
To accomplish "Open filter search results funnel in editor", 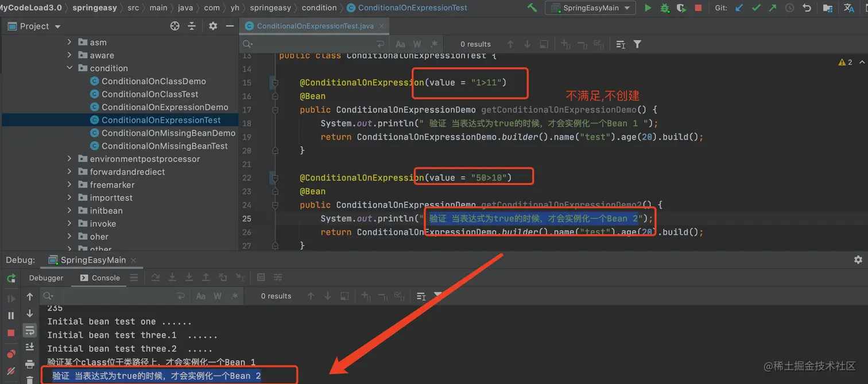I will coord(637,44).
